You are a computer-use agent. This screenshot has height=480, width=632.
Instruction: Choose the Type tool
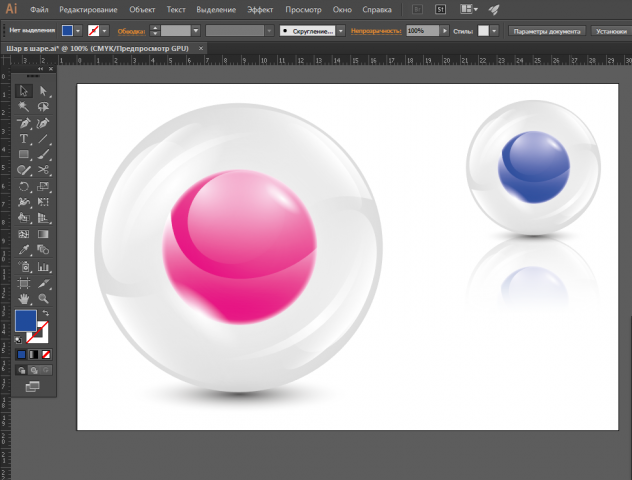coord(24,139)
